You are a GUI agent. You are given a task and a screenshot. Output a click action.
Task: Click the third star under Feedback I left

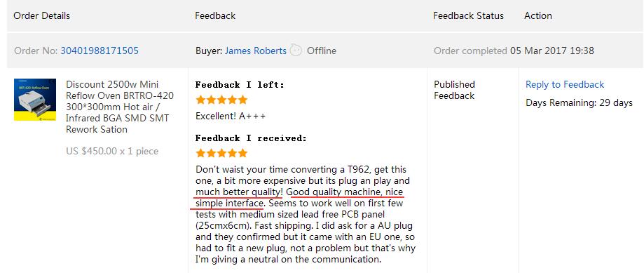pyautogui.click(x=221, y=100)
